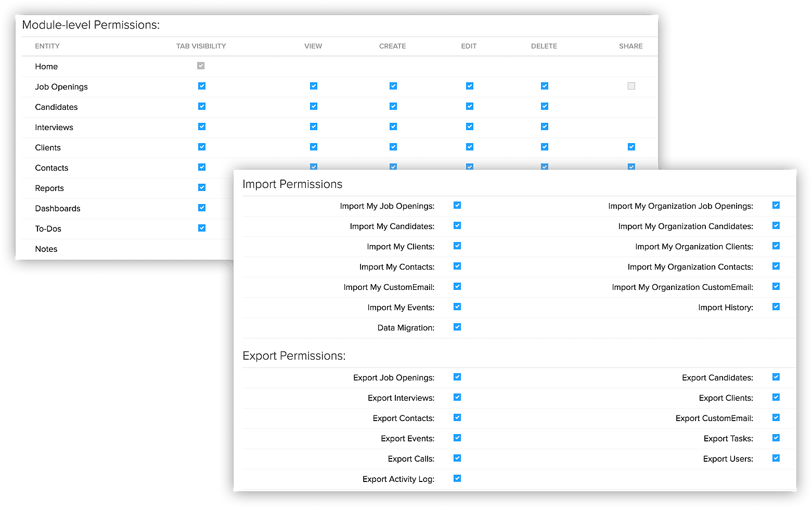Viewport: 812px width, 508px height.
Task: Toggle Export Interviews checkbox
Action: tap(457, 397)
